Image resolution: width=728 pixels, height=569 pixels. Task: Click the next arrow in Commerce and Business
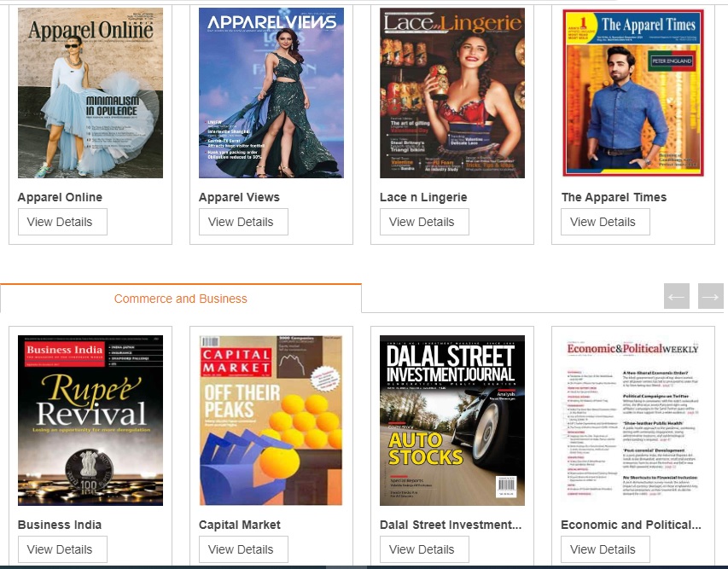click(710, 296)
